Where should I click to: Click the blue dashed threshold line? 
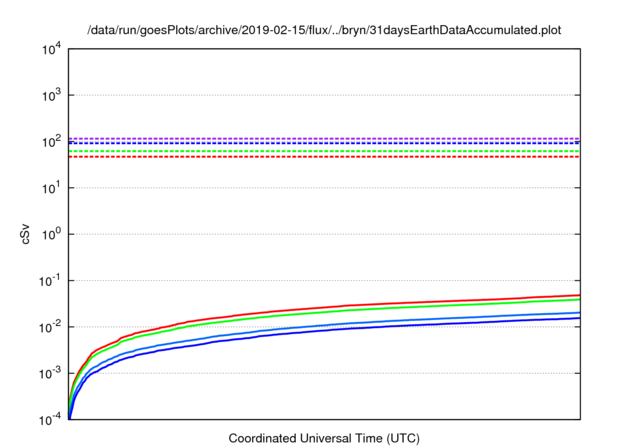(324, 143)
